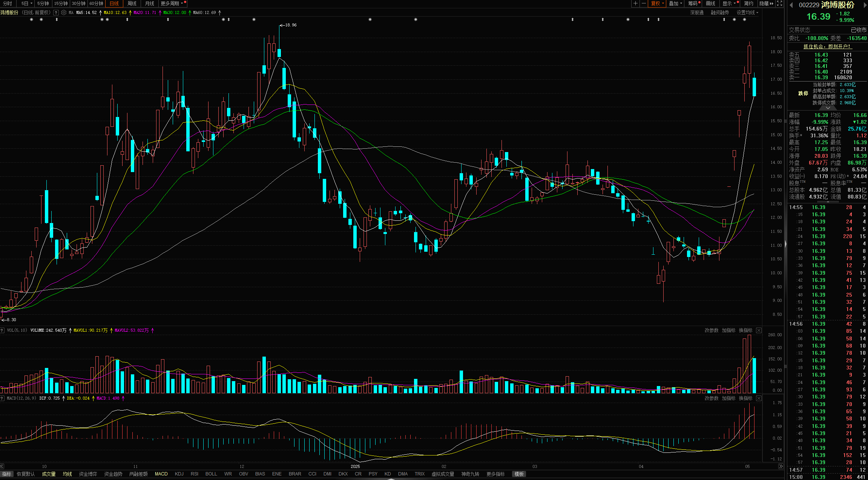Image resolution: width=868 pixels, height=480 pixels.
Task: Open 5日 period dropdown arrow
Action: (x=31, y=3)
